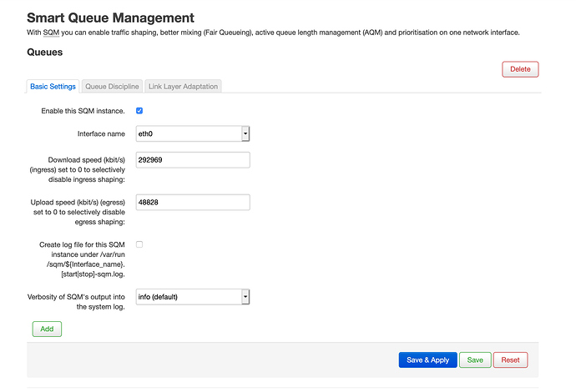Add a new queue
The height and width of the screenshot is (392, 576).
tap(47, 329)
